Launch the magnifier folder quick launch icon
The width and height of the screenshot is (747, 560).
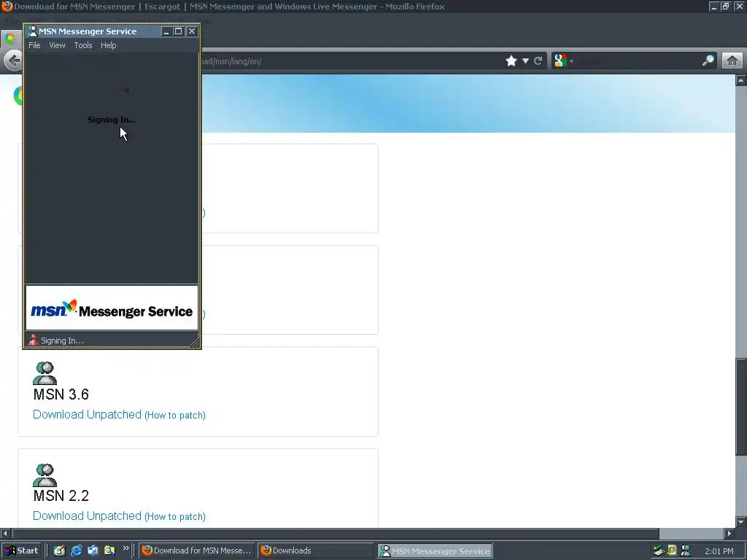[x=109, y=551]
